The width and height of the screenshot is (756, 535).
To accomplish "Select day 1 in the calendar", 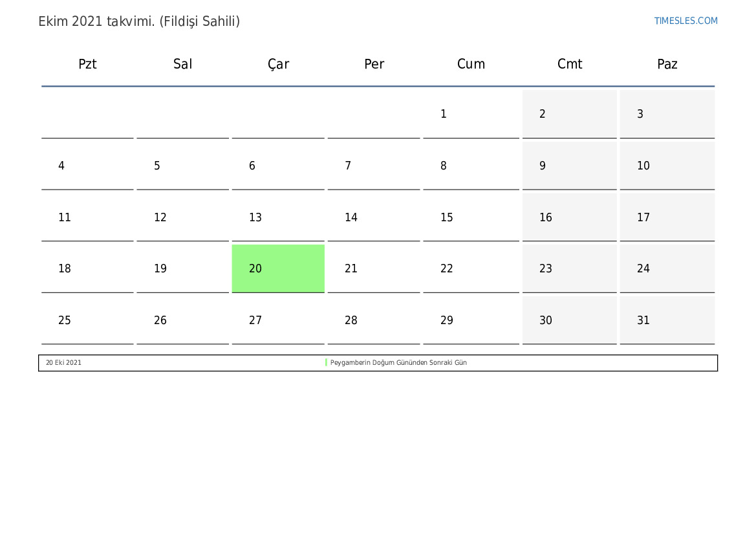I will pos(471,114).
